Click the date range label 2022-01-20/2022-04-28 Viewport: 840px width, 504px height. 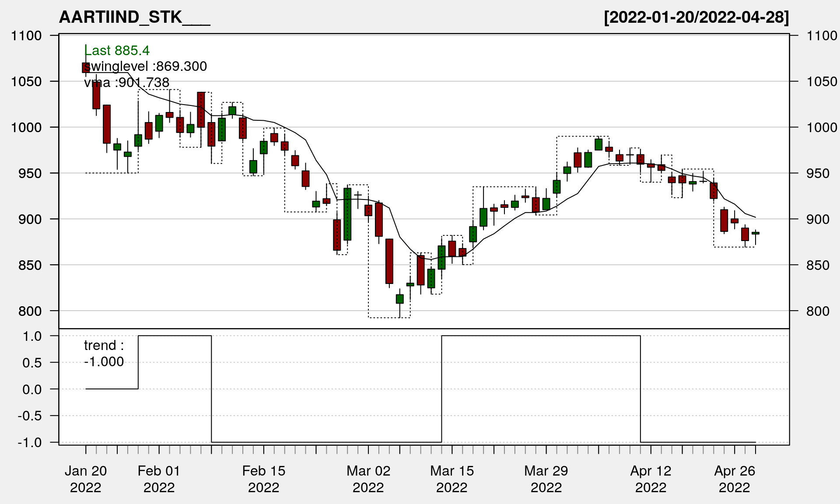coord(696,17)
